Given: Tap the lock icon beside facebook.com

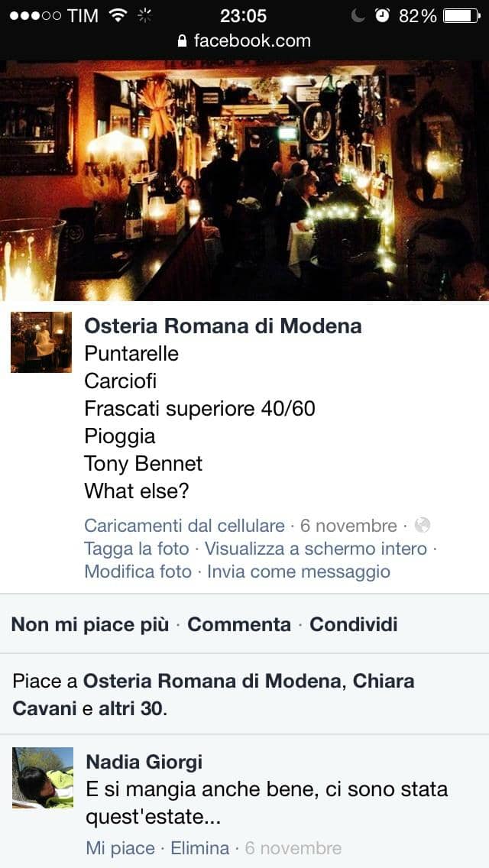Looking at the screenshot, I should 182,40.
